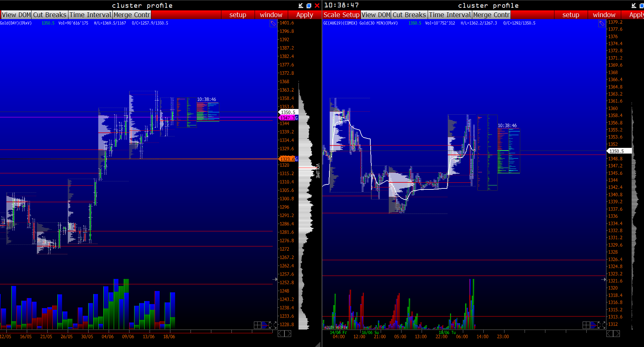
Task: Open the tag/label icon in left chart
Action: pos(273,23)
